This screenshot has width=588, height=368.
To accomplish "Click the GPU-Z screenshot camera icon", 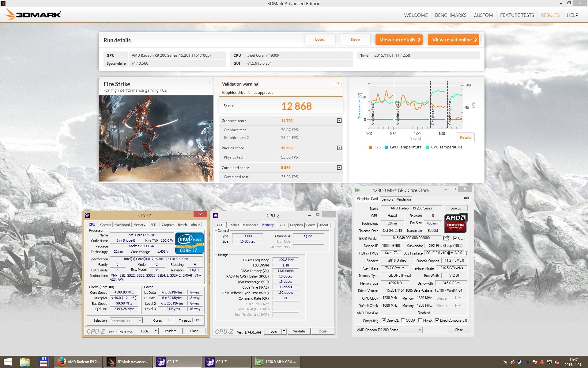I will pos(466,198).
